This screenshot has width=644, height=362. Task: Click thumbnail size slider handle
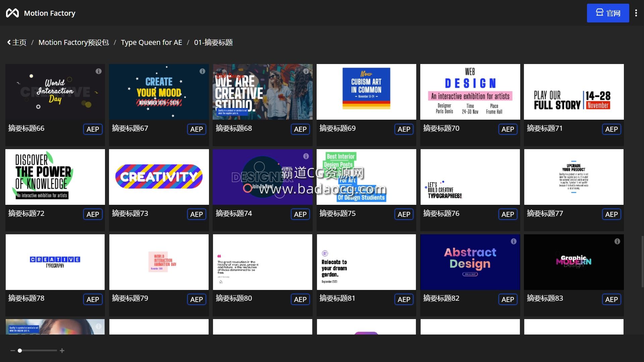pyautogui.click(x=20, y=351)
